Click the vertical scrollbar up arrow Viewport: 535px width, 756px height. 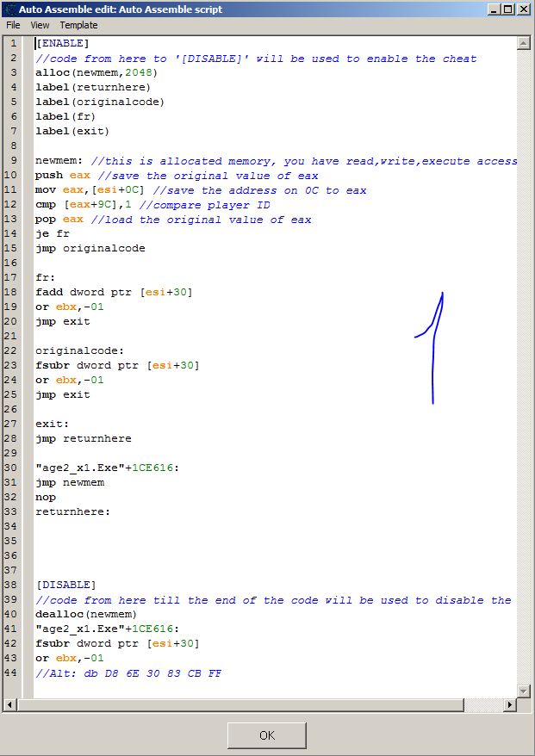[x=524, y=43]
